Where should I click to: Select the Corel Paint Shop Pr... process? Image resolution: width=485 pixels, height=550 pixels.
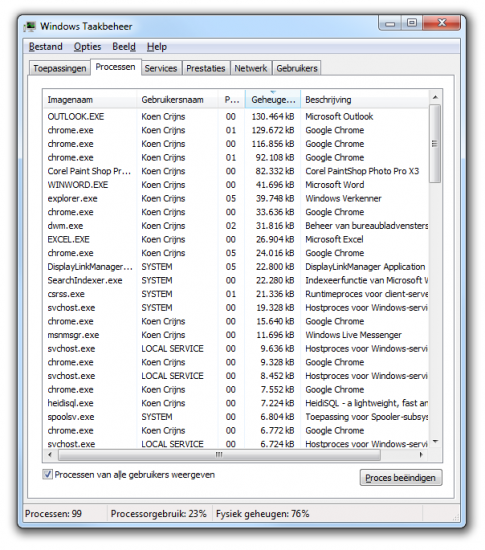(x=236, y=171)
